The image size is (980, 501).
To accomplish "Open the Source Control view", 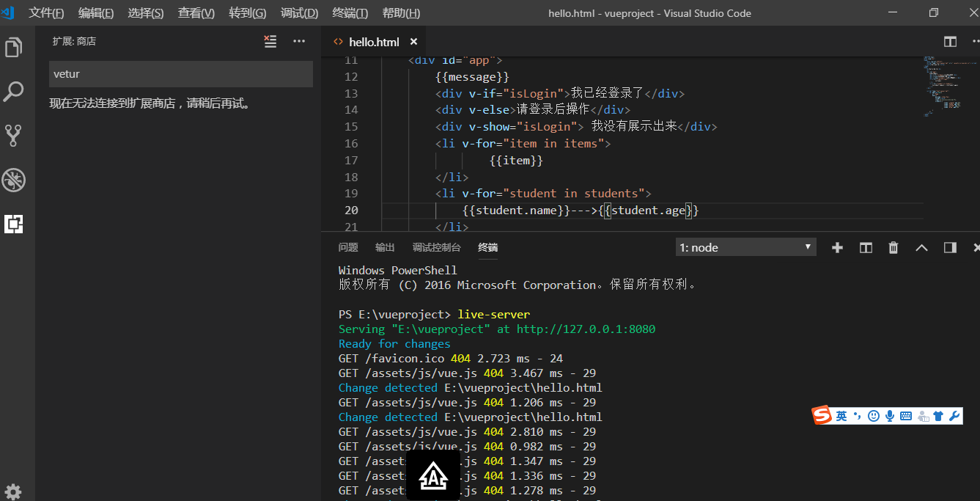I will click(14, 136).
